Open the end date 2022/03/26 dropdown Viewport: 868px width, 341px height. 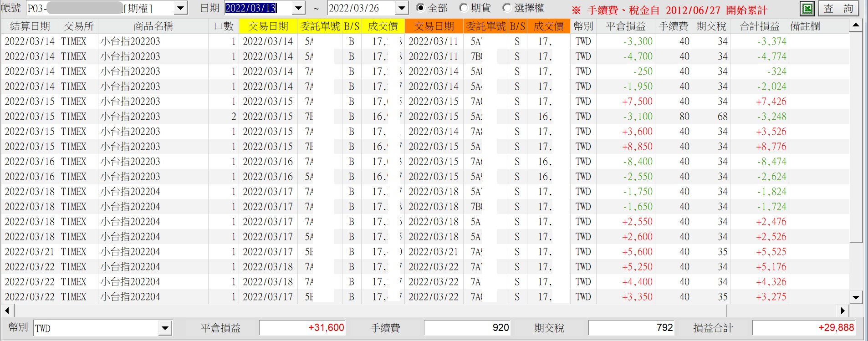[x=402, y=8]
